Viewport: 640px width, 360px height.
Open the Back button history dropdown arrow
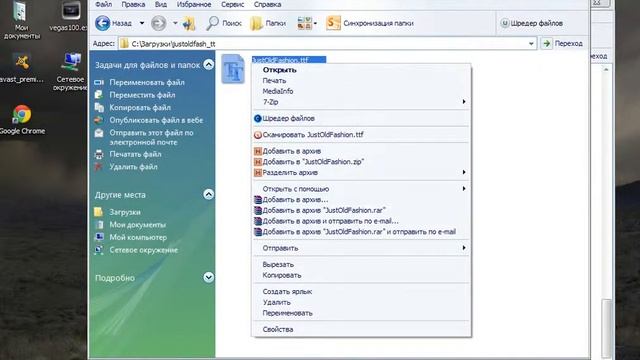pyautogui.click(x=142, y=23)
